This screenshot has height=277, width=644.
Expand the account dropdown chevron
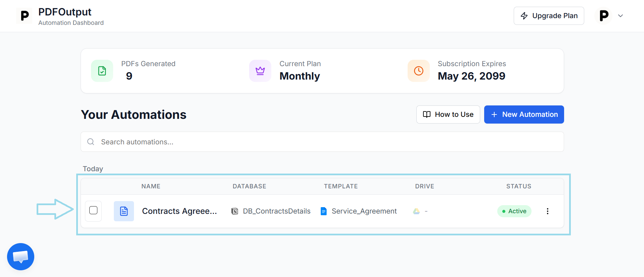click(x=620, y=16)
